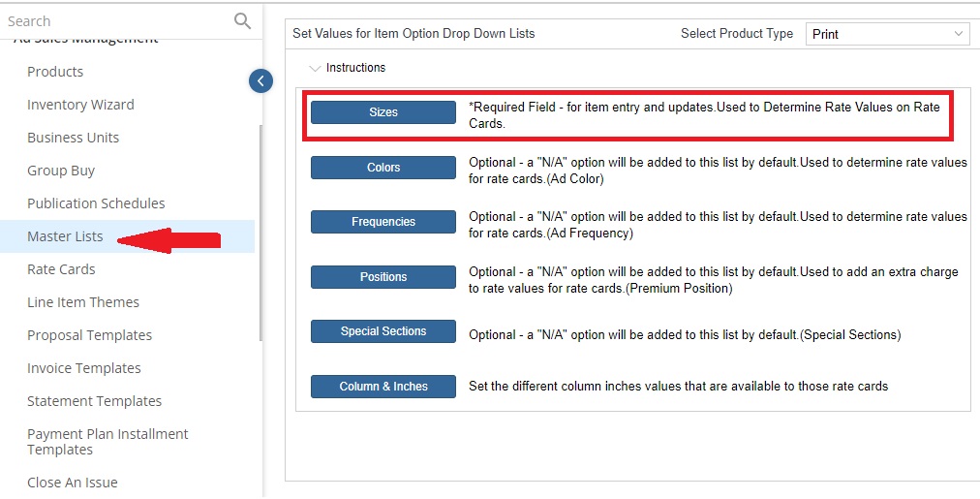Open Column & Inches values
Viewport: 980px width, 499px height.
point(383,387)
